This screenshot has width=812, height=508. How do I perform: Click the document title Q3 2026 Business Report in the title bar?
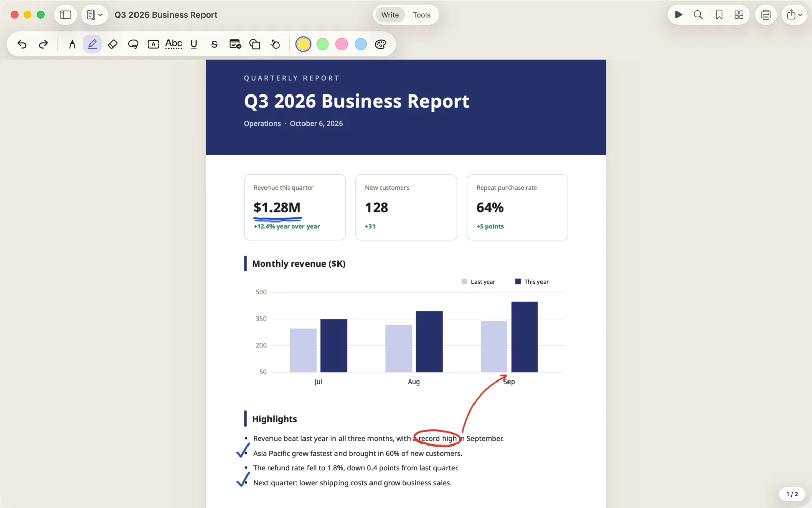(166, 15)
